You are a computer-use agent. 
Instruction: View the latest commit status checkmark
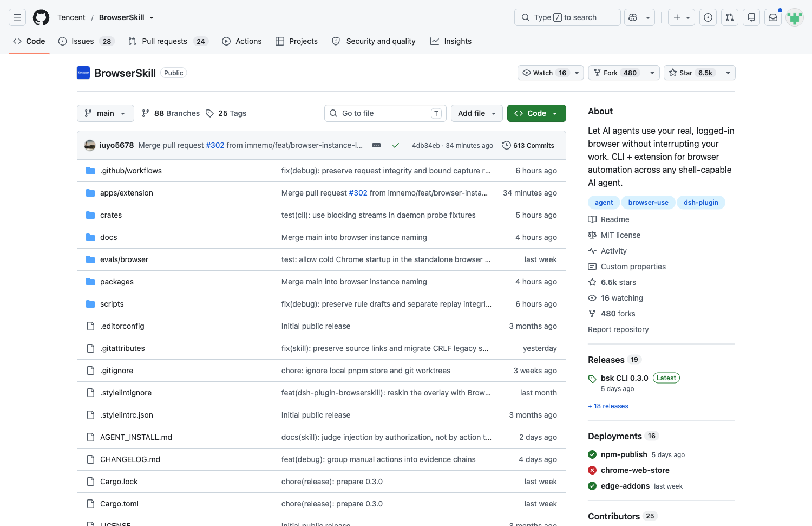(396, 145)
